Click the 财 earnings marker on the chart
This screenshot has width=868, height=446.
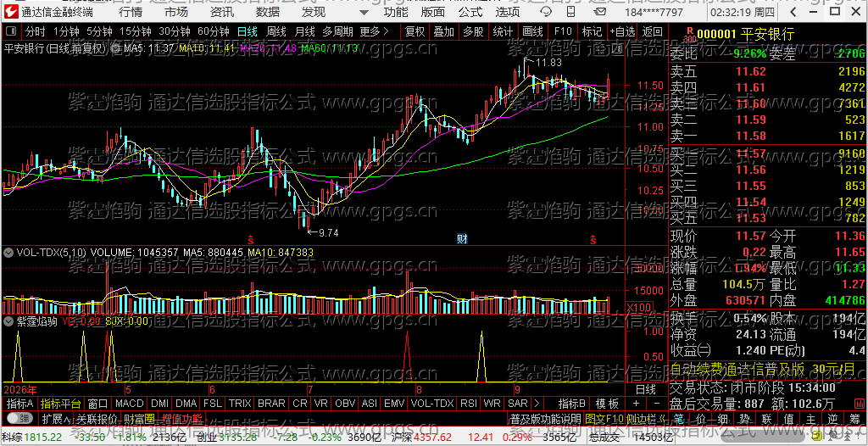[462, 239]
